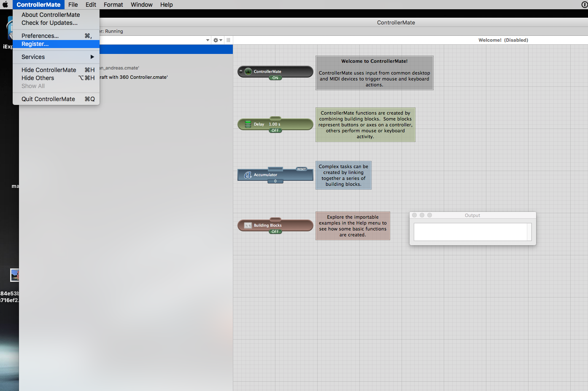Screen dimensions: 588x391
Task: Open Preferences… from the menu
Action: 56,36
